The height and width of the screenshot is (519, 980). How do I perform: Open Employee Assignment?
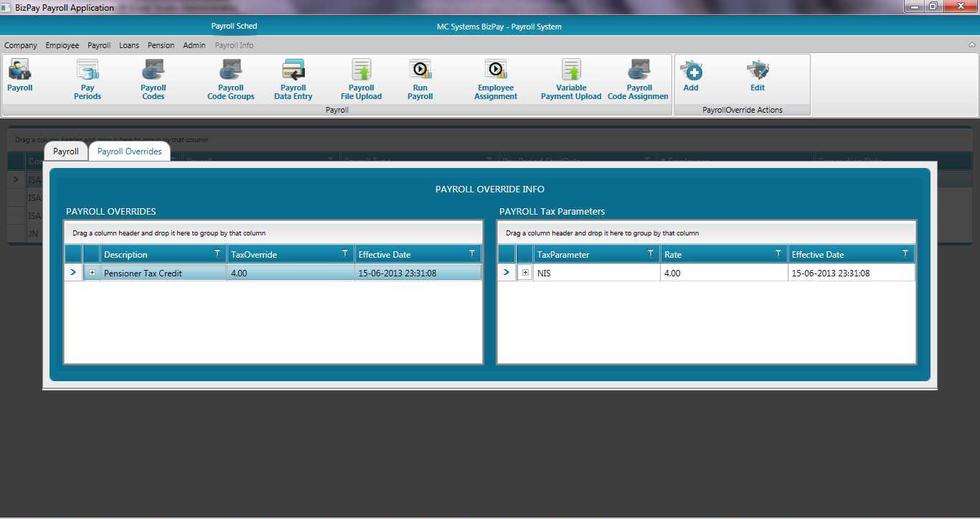click(x=495, y=79)
